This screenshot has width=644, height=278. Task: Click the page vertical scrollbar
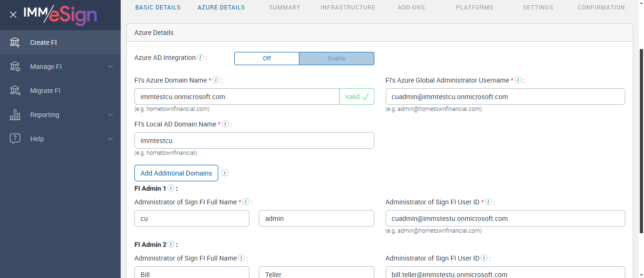click(x=641, y=142)
